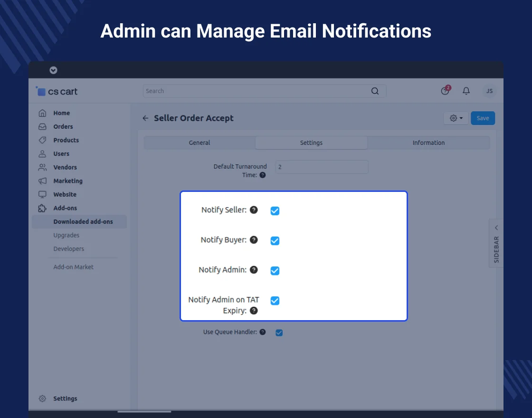Switch to the Information tab
The width and height of the screenshot is (532, 418).
click(x=428, y=143)
